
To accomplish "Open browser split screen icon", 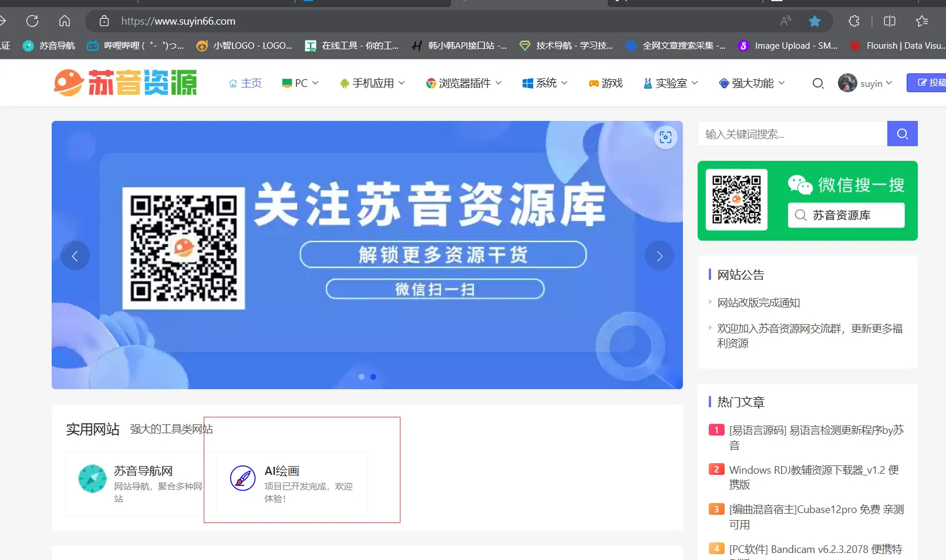I will point(890,21).
